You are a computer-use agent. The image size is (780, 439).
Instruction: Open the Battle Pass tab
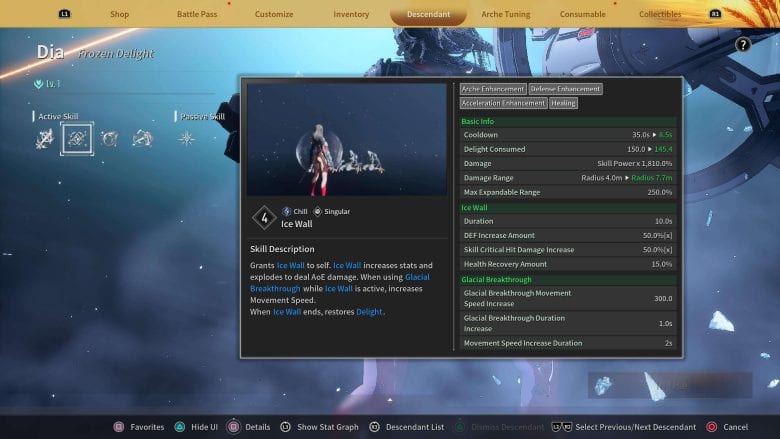[197, 14]
